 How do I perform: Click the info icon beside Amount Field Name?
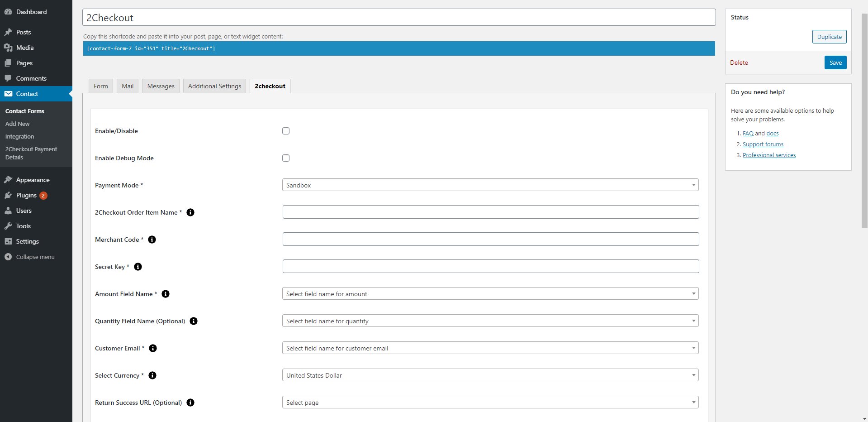[x=166, y=294]
